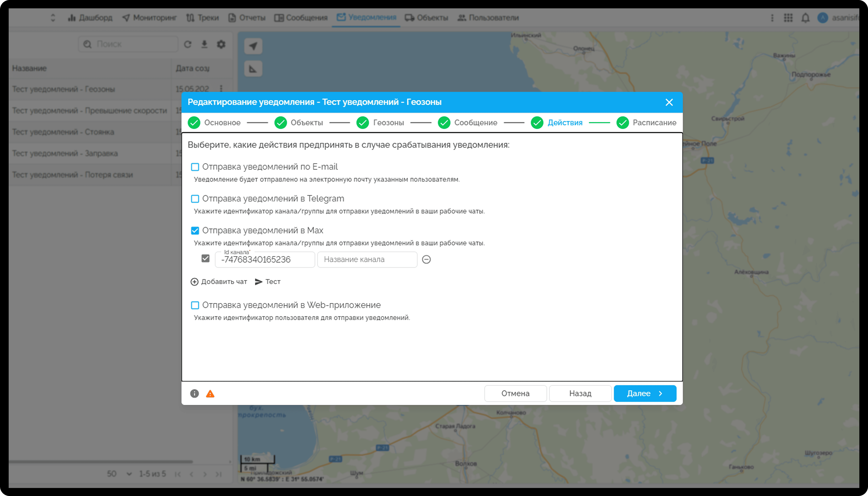Click Добавить чат button
868x496 pixels.
218,282
